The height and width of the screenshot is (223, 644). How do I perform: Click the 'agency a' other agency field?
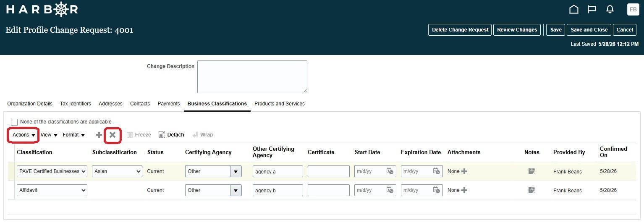point(277,171)
